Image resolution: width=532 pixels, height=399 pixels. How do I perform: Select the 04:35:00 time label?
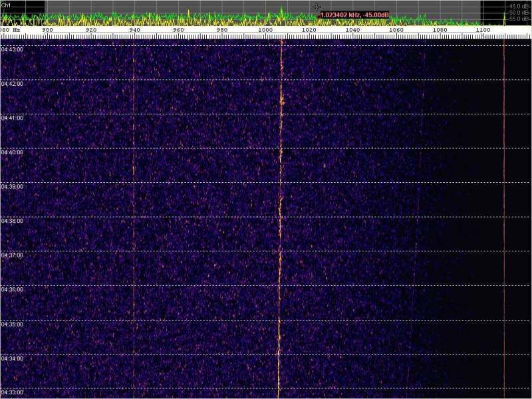tap(11, 325)
